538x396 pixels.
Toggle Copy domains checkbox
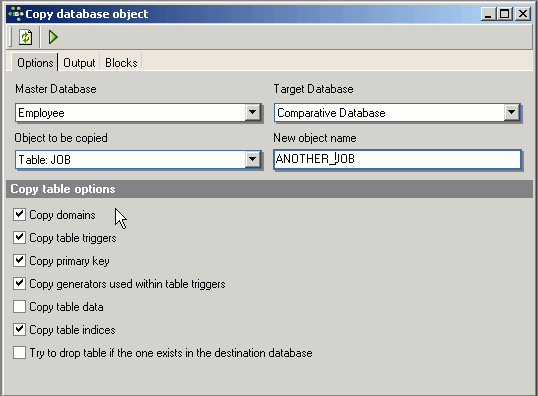pos(20,214)
